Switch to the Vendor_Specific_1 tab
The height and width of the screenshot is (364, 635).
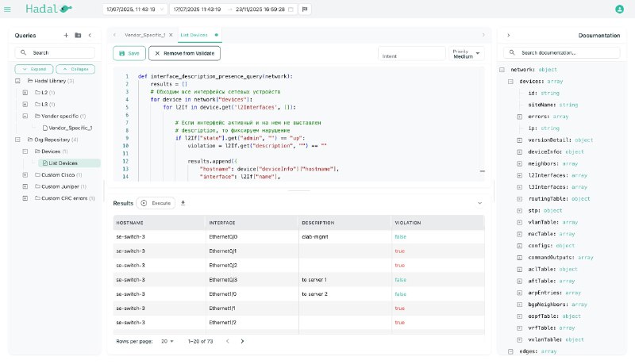[144, 35]
